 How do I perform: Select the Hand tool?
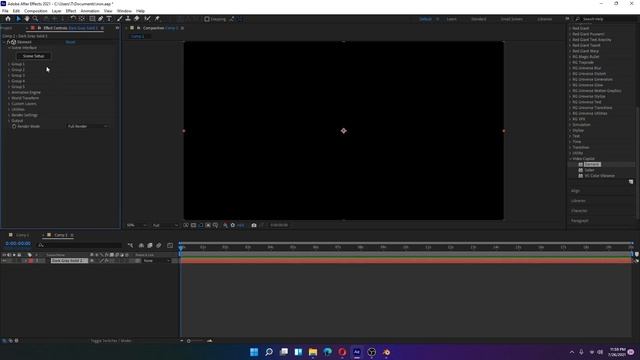[27, 19]
